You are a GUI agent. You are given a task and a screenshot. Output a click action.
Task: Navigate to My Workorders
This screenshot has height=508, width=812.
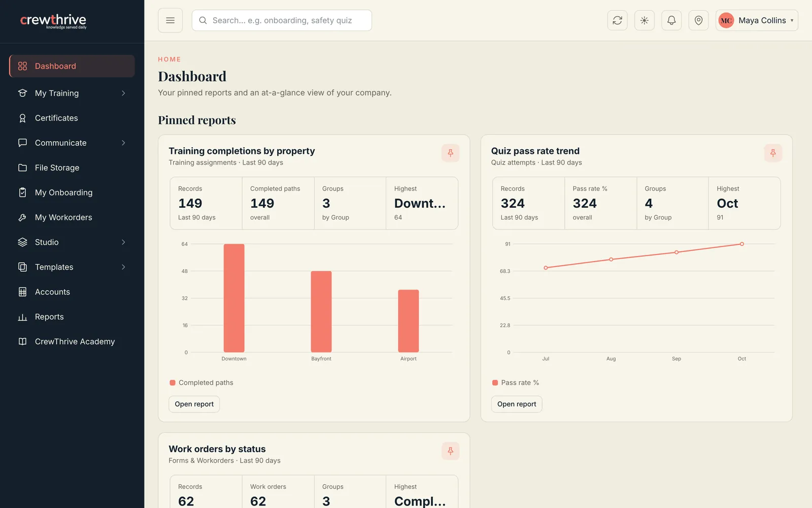point(72,217)
